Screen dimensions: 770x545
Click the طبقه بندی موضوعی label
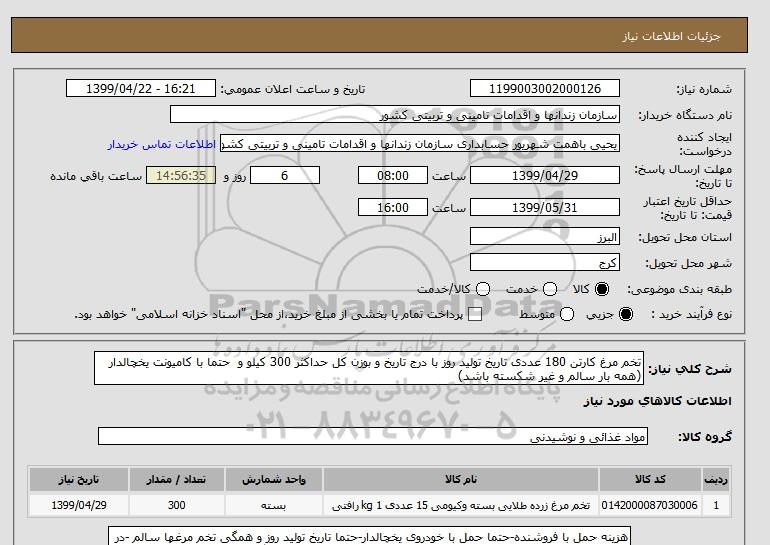(x=680, y=290)
